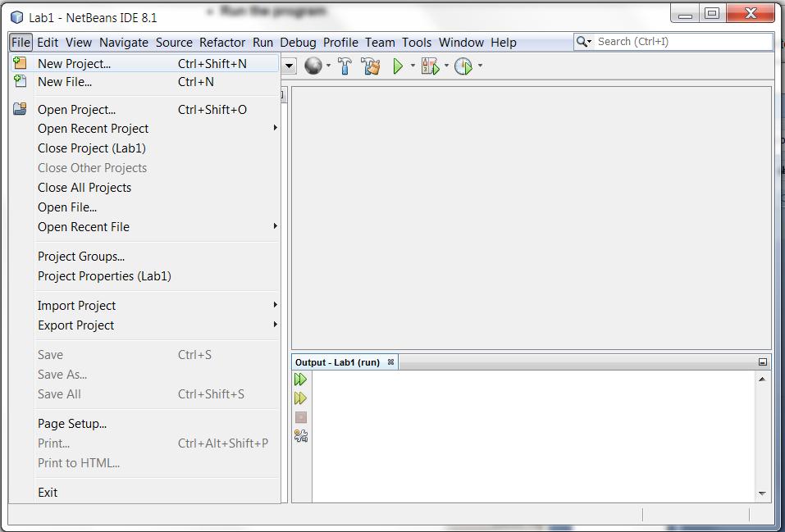Open the Window menu

[461, 43]
